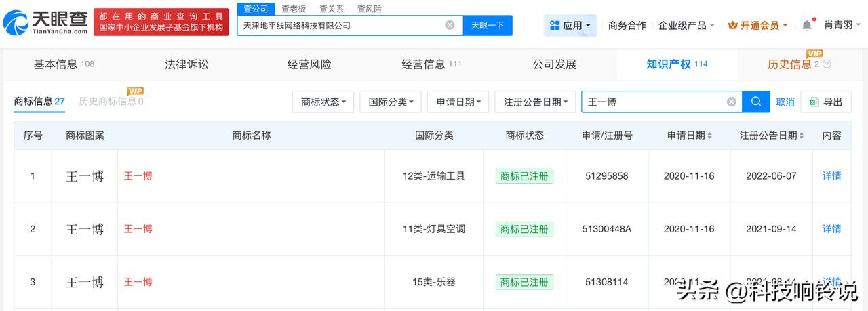Viewport: 868px width, 311px height.
Task: Expand the 企业级产品 menu
Action: [x=686, y=25]
